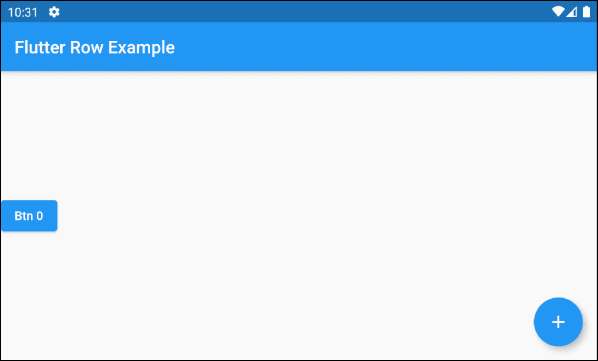The height and width of the screenshot is (361, 598).
Task: Click the Flutter Row Example title
Action: coord(95,48)
